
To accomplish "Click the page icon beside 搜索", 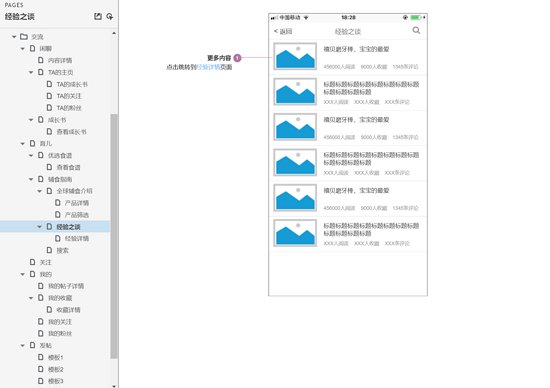I will tap(49, 250).
